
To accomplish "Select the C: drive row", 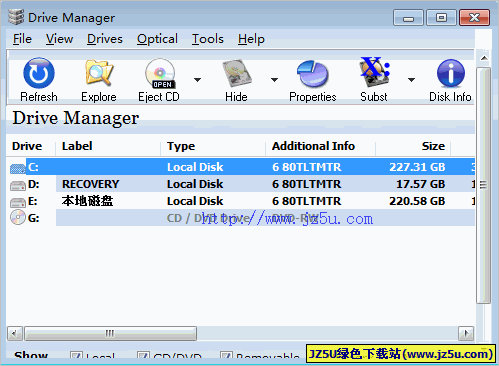I will click(x=242, y=167).
